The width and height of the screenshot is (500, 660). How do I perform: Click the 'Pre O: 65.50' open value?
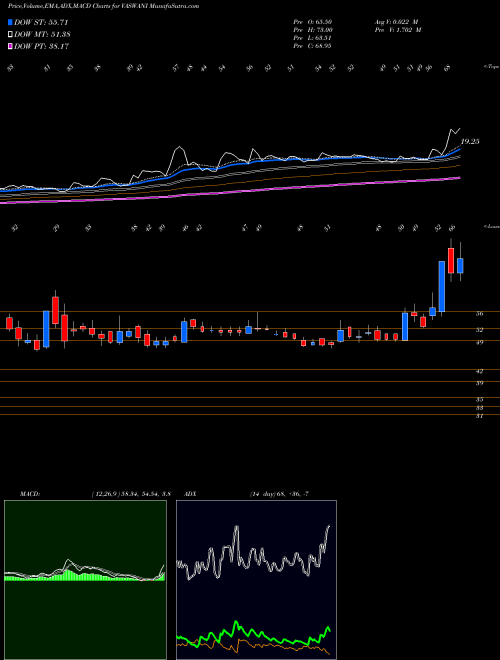(x=312, y=22)
